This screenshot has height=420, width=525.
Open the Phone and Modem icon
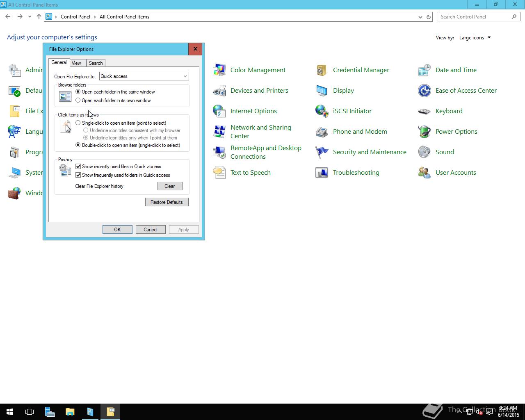coord(322,132)
